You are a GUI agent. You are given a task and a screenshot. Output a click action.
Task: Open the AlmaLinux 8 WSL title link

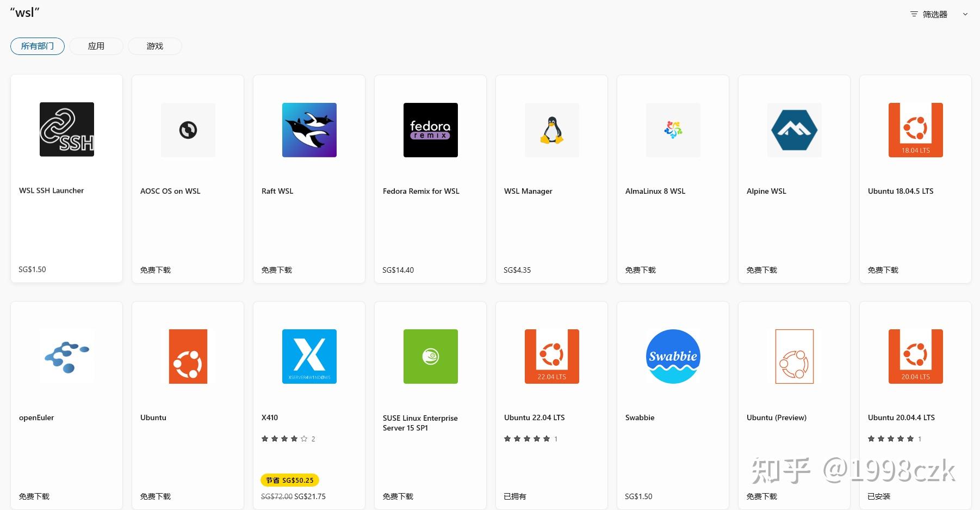pos(655,191)
